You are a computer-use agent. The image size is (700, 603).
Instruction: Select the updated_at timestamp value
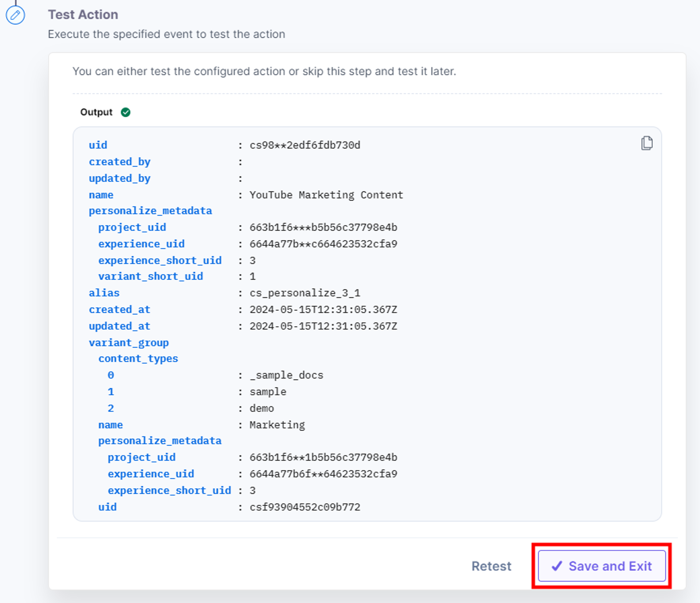[323, 326]
